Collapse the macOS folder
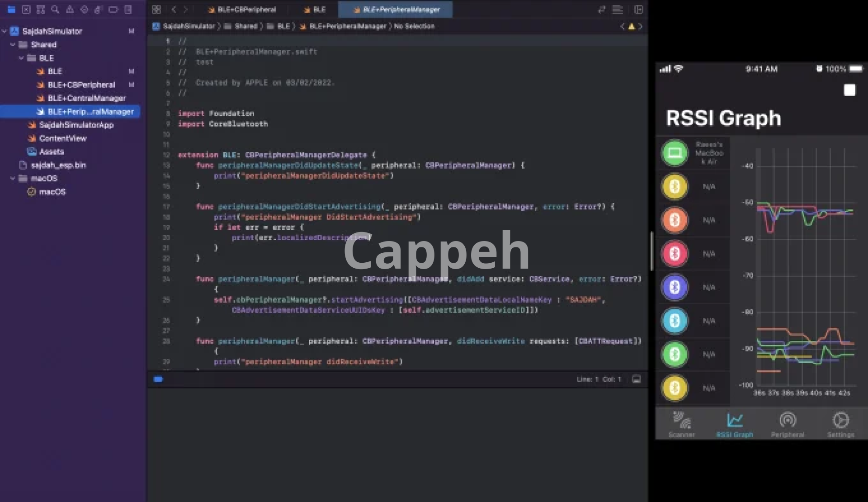This screenshot has width=868, height=502. [x=13, y=178]
